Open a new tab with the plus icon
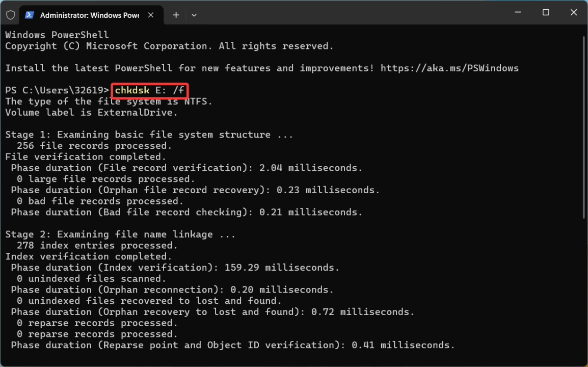This screenshot has height=367, width=588. (175, 15)
